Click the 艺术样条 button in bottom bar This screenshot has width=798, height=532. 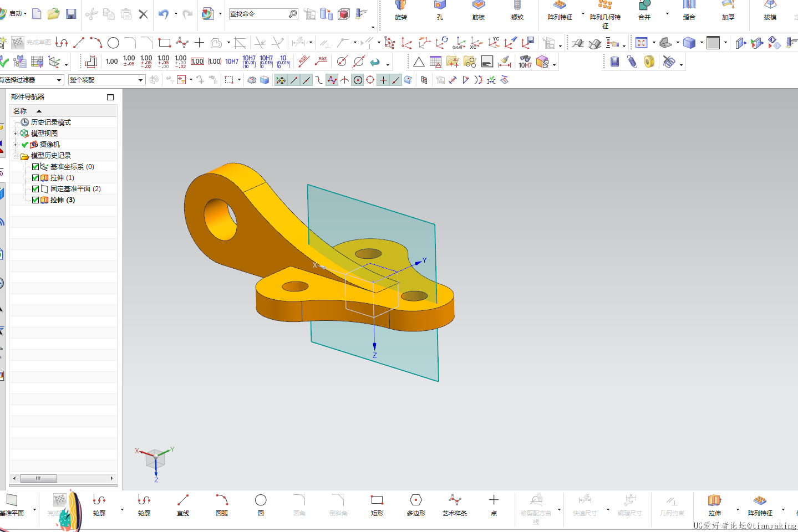455,505
